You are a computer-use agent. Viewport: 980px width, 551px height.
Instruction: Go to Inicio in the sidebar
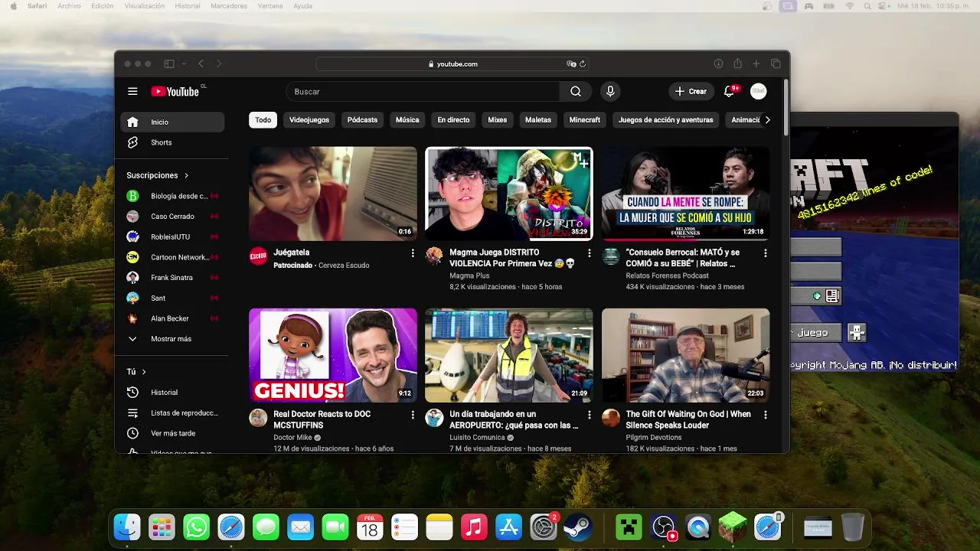tap(172, 122)
